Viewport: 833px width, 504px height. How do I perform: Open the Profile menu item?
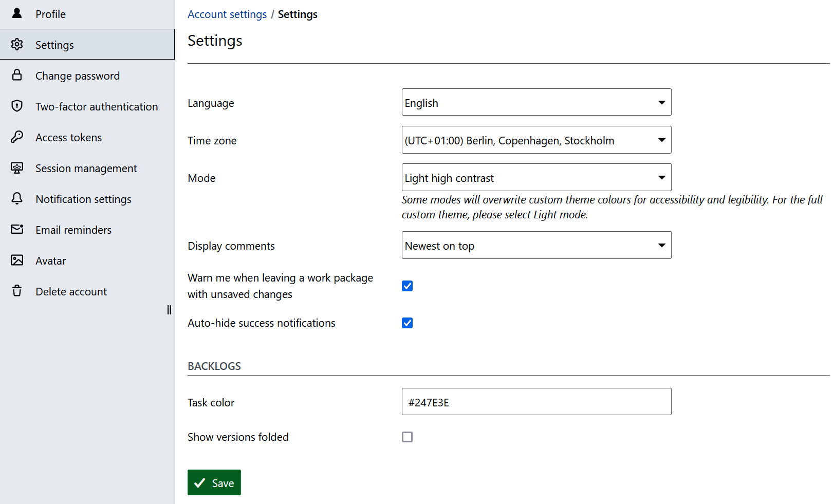coord(87,14)
